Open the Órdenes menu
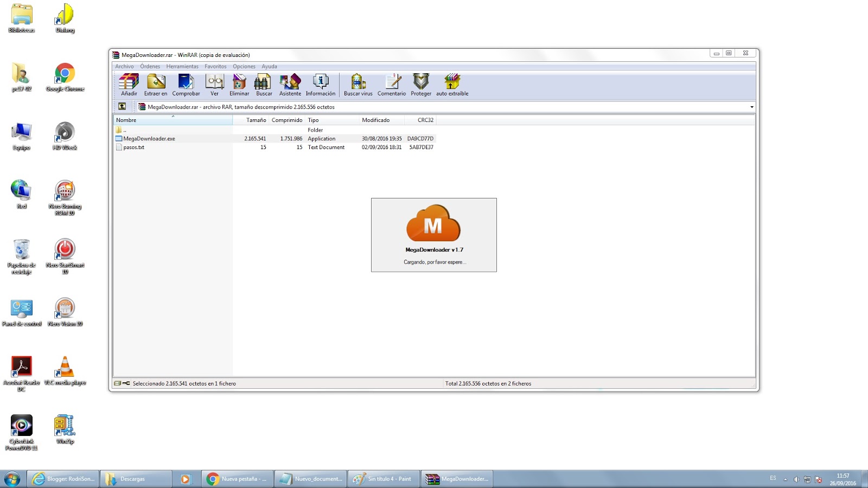Viewport: 868px width, 488px height. pyautogui.click(x=150, y=66)
